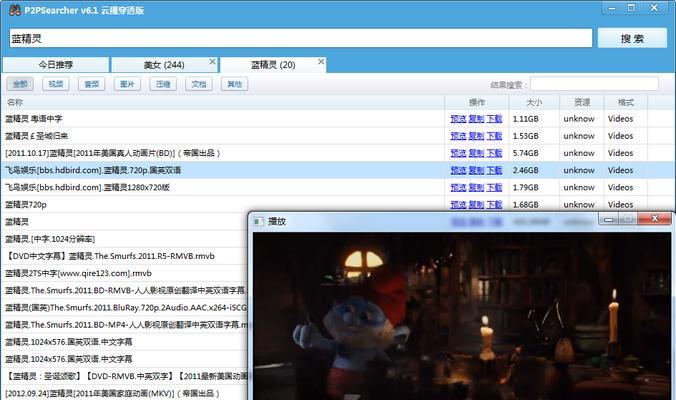
Task: Select the 蓝精灵 (20) tab
Action: 273,65
